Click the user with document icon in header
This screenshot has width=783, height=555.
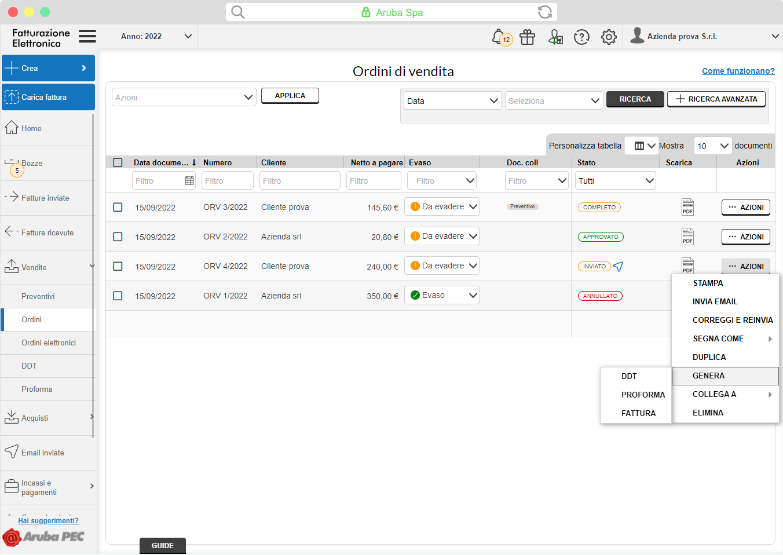(x=555, y=37)
